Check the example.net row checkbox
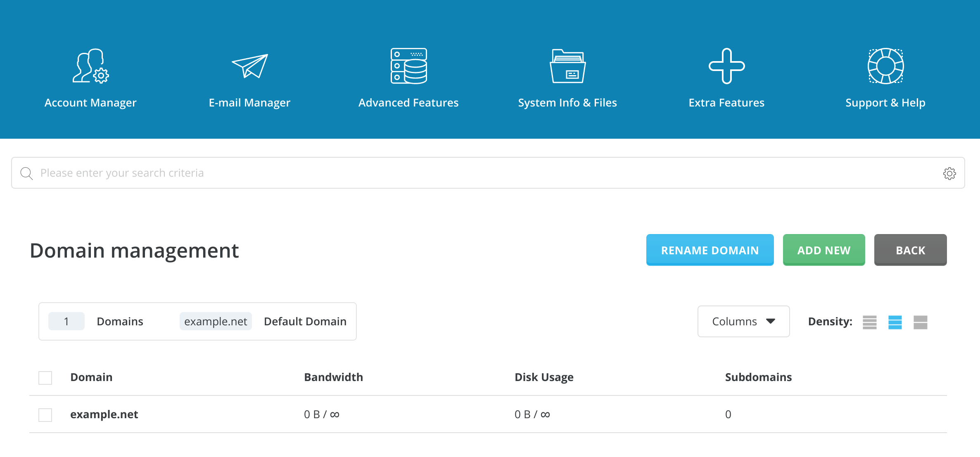 tap(45, 415)
